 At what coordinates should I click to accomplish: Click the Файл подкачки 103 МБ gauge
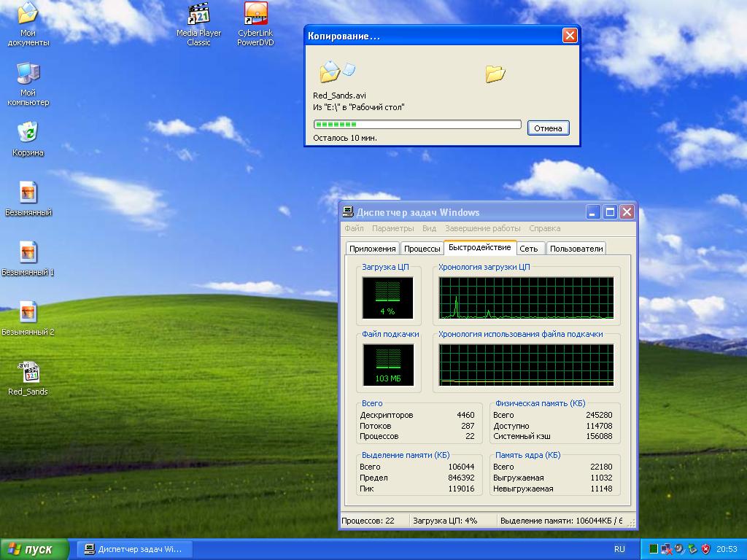tap(388, 365)
